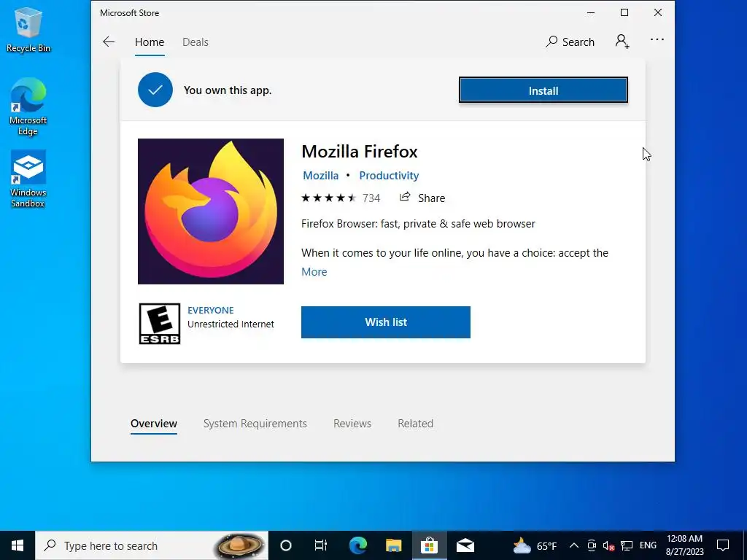Image resolution: width=747 pixels, height=560 pixels.
Task: Click the Firefox logo image
Action: click(x=211, y=211)
